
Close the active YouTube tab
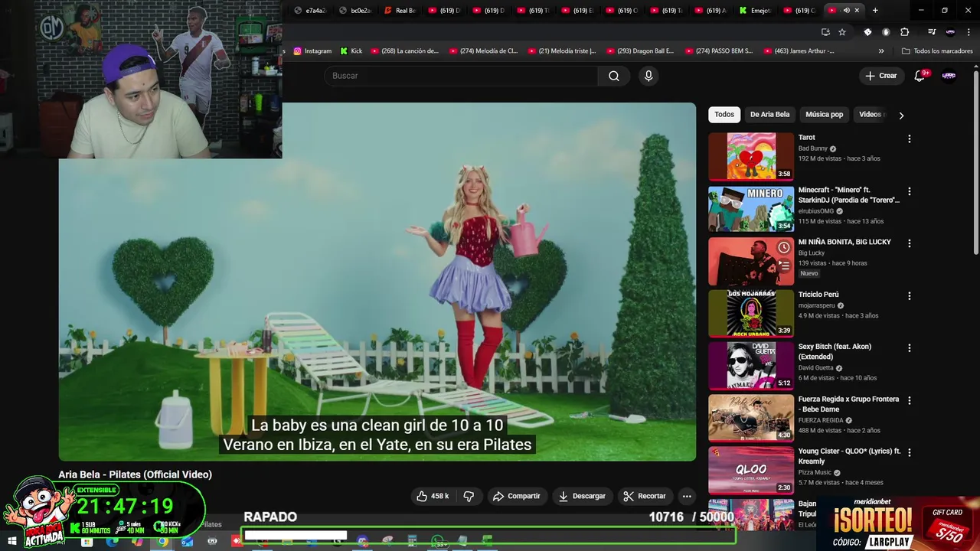pos(857,10)
